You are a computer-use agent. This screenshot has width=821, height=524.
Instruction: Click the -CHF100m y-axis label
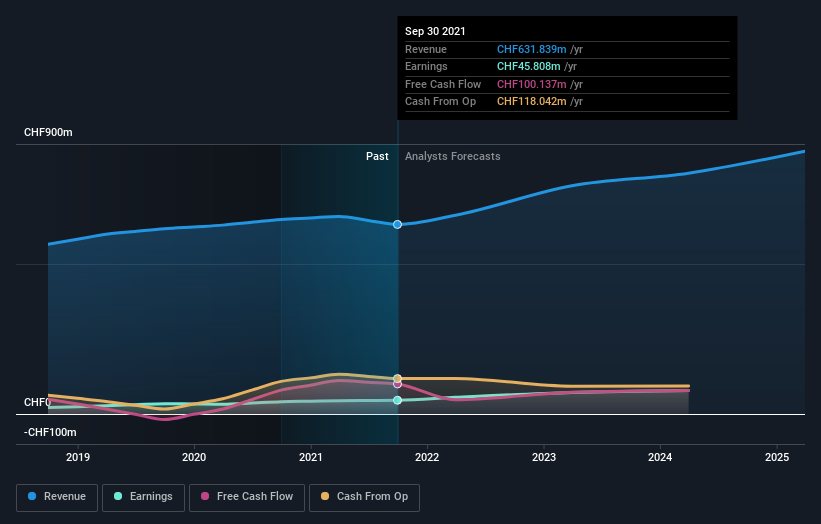click(50, 432)
